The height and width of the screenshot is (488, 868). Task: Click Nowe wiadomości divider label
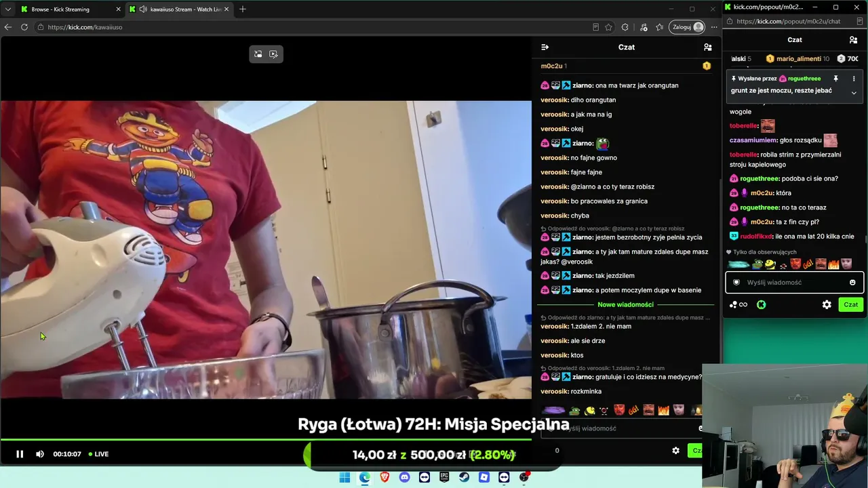(x=625, y=305)
